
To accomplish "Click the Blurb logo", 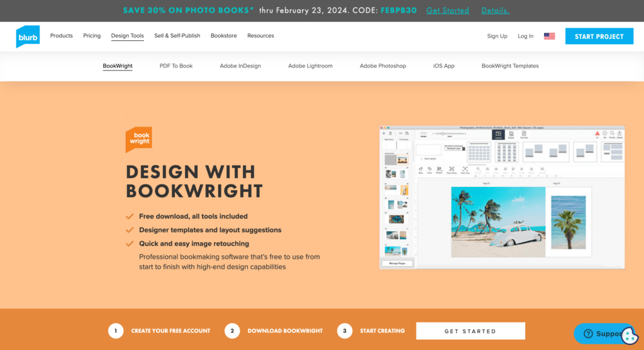I will click(28, 37).
